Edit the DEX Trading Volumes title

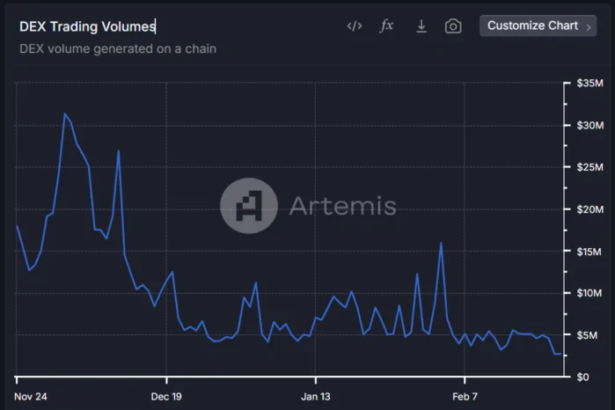87,26
